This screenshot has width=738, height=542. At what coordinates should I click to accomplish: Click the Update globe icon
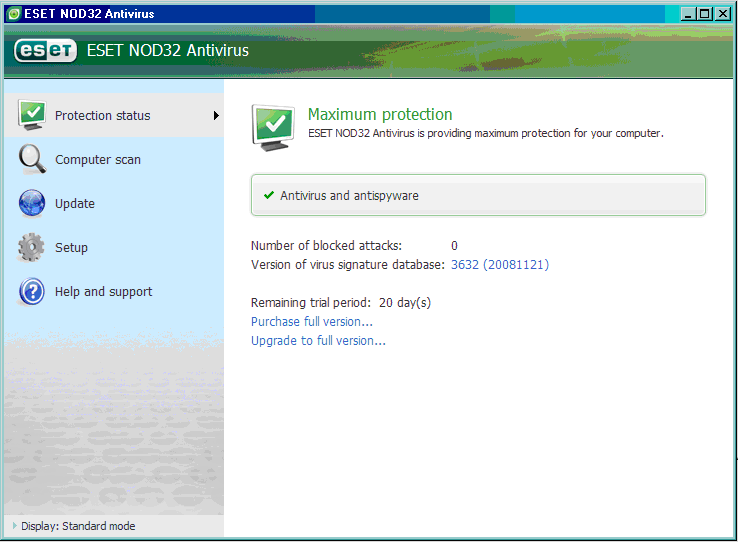pos(32,203)
